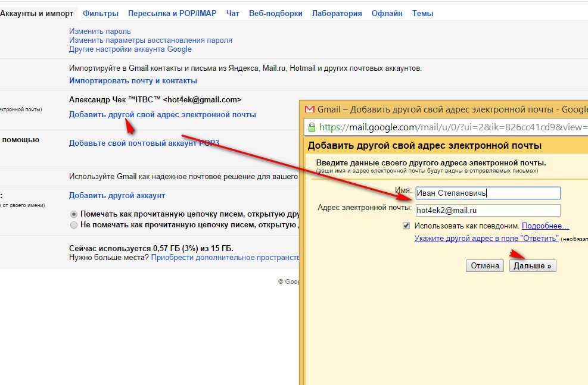This screenshot has height=385, width=588.
Task: Open the Фильтры settings tab
Action: click(101, 14)
